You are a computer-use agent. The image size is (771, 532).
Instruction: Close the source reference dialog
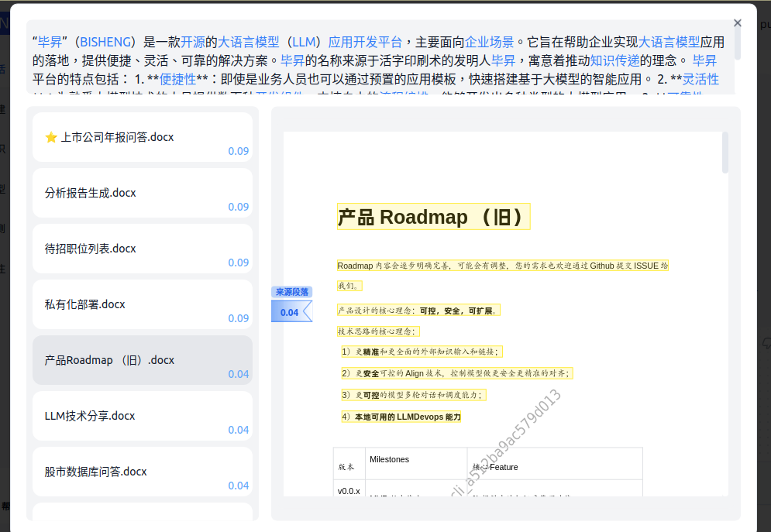737,23
